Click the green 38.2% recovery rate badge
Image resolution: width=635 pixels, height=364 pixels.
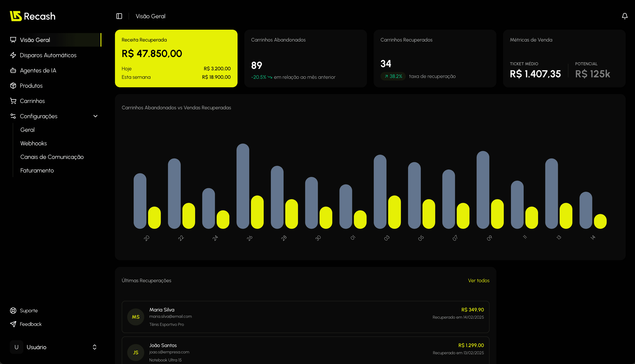click(x=393, y=76)
